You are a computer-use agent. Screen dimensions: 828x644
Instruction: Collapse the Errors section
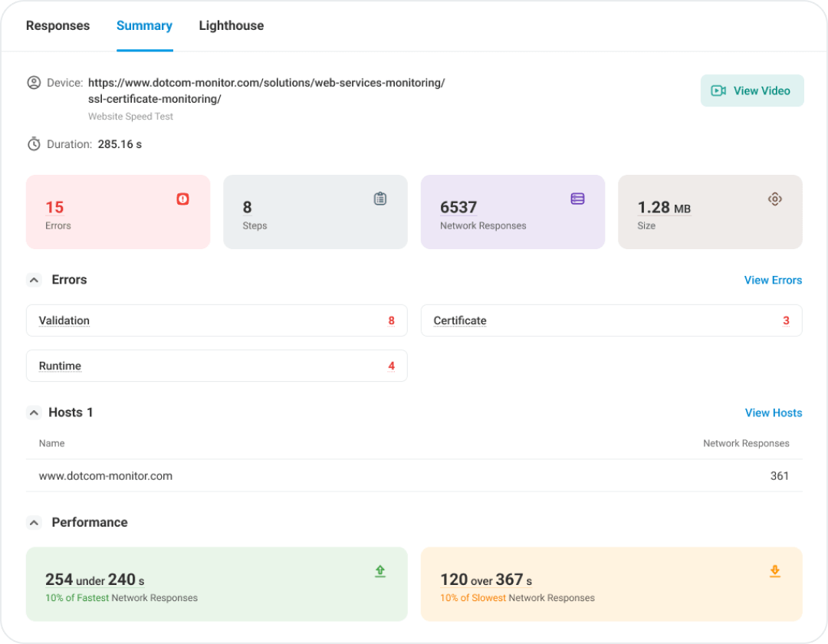[34, 280]
